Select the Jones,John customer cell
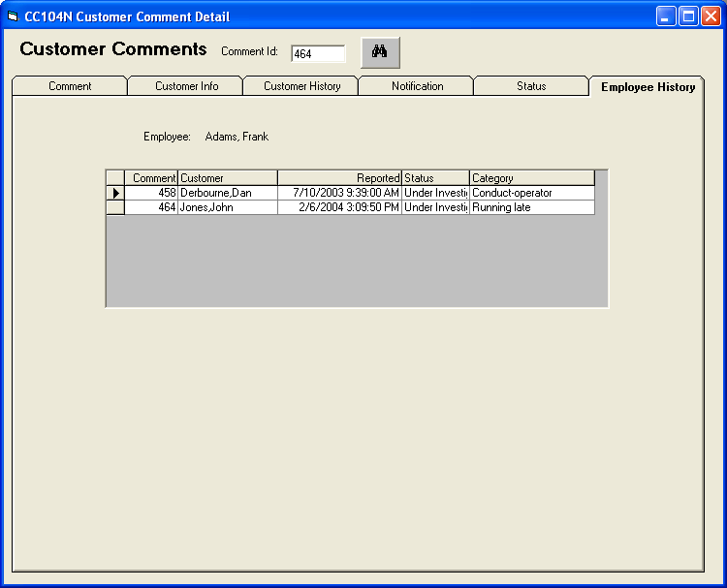This screenshot has height=588, width=727. click(228, 207)
